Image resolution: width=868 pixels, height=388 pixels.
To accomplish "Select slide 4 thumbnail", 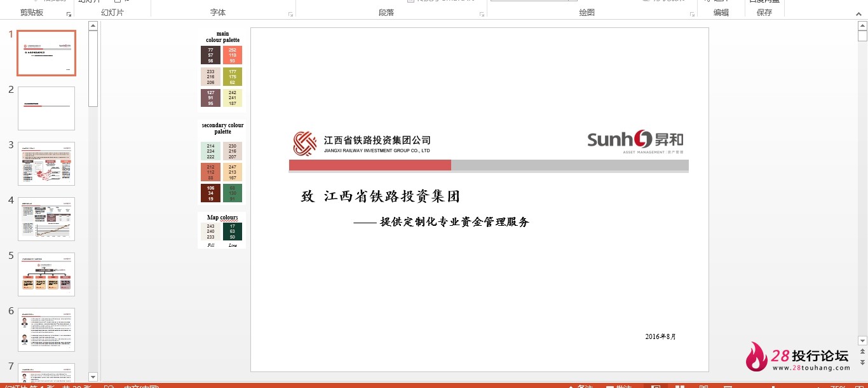I will coord(46,219).
